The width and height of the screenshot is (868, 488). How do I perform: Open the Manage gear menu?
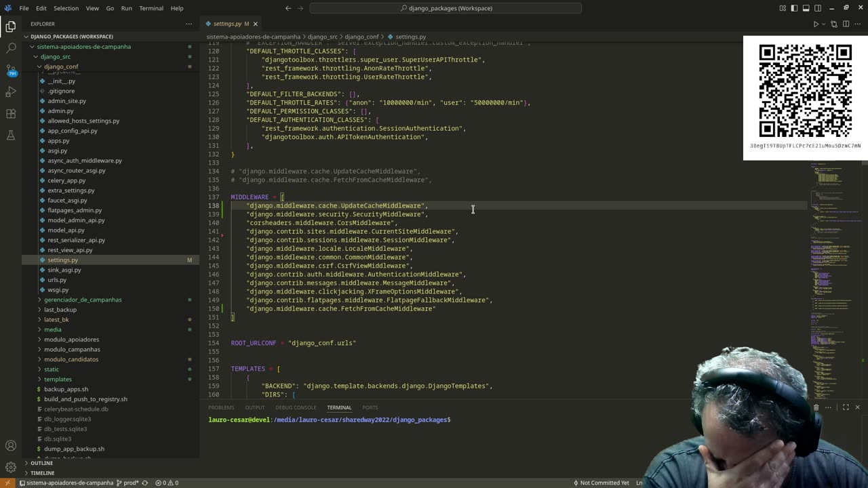(11, 467)
